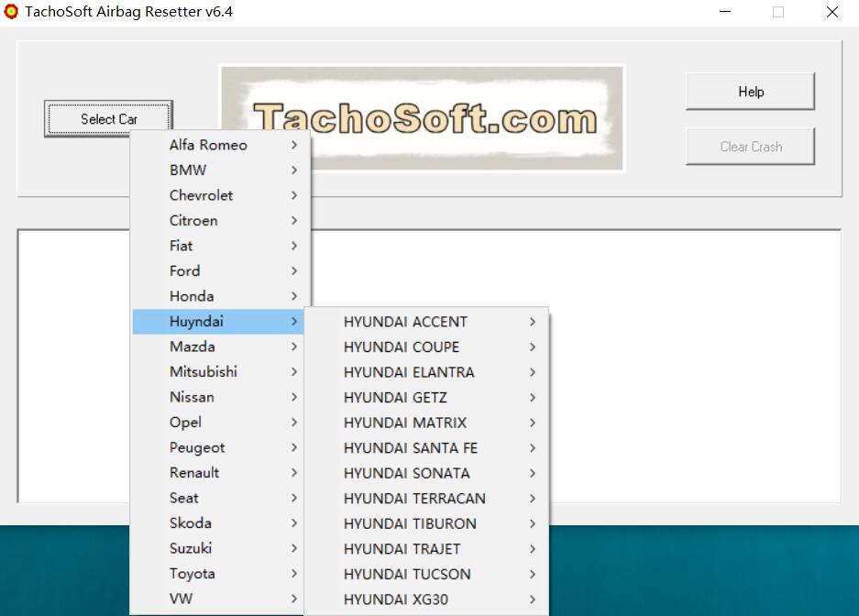Expand the chevron beside Alfa Romeo
The width and height of the screenshot is (859, 616).
click(294, 145)
